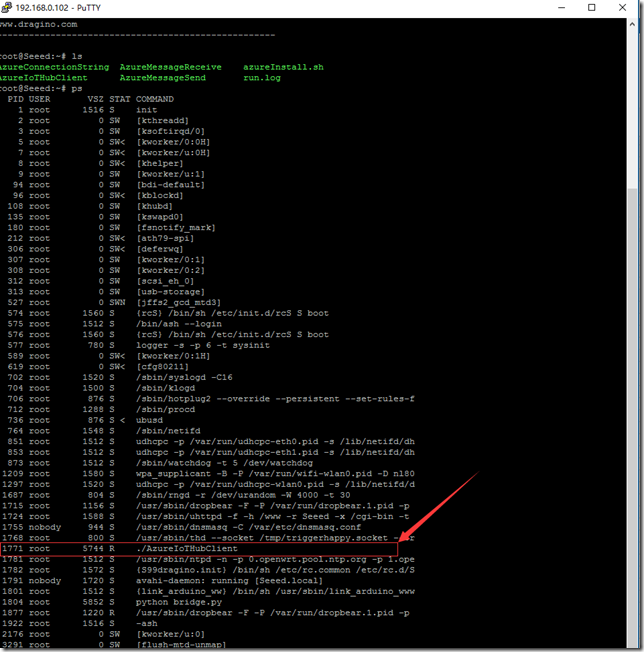Click the [ath79-spi] process entry
The height and width of the screenshot is (652, 644).
(165, 238)
